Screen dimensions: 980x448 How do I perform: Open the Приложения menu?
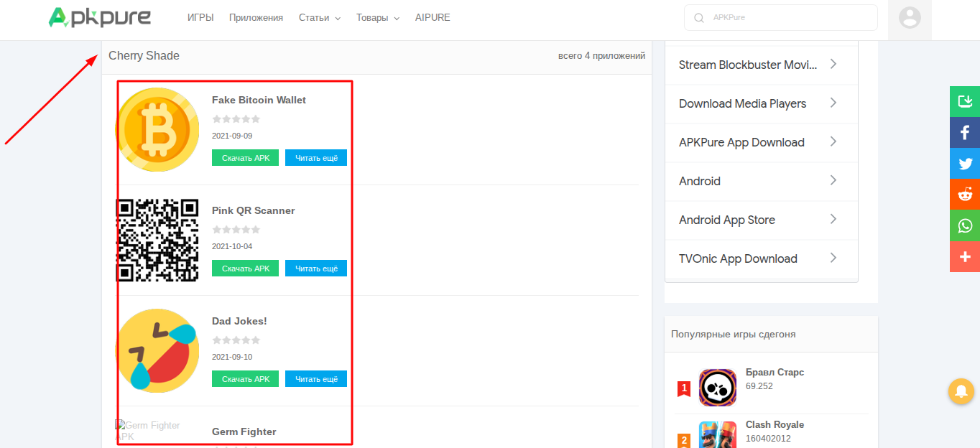(256, 18)
